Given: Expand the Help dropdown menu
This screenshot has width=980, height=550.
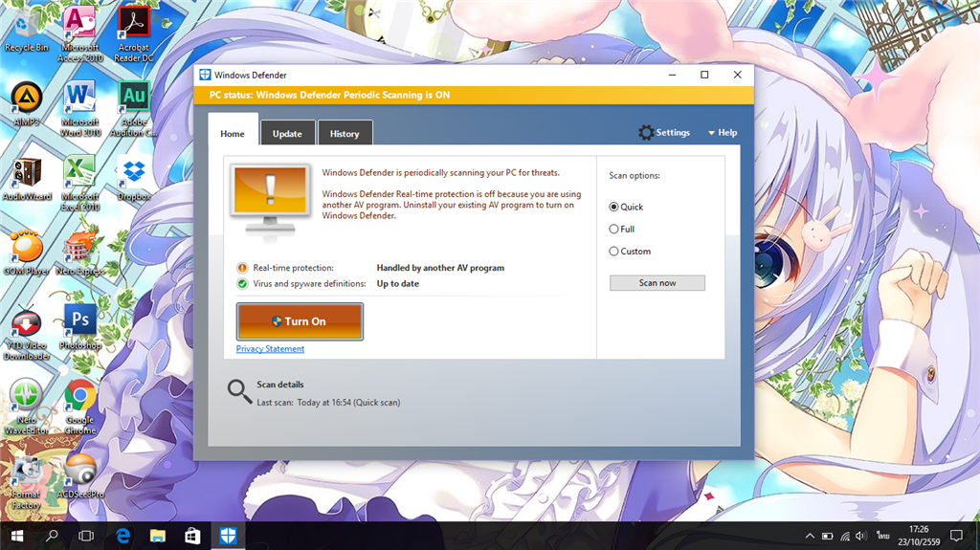Looking at the screenshot, I should (723, 133).
